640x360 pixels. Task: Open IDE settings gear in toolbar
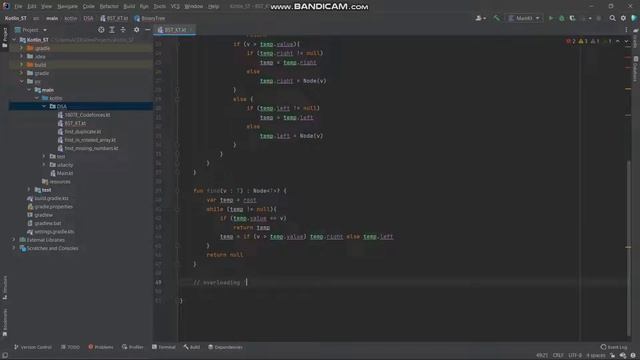623,18
